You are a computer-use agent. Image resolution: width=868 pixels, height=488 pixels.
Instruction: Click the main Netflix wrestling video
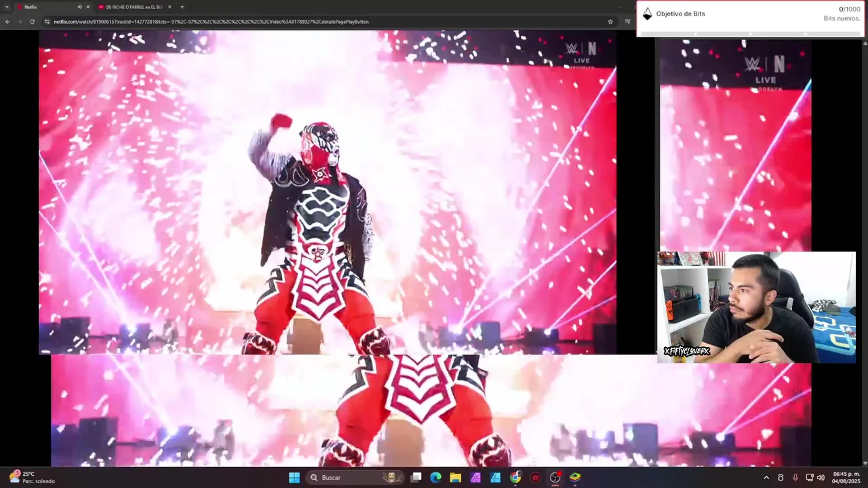pyautogui.click(x=328, y=192)
